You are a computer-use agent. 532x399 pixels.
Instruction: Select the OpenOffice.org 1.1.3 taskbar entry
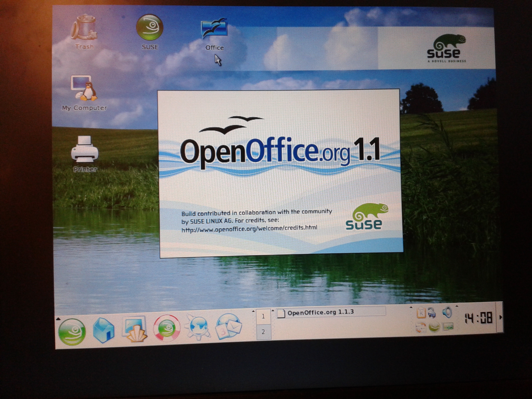[331, 312]
